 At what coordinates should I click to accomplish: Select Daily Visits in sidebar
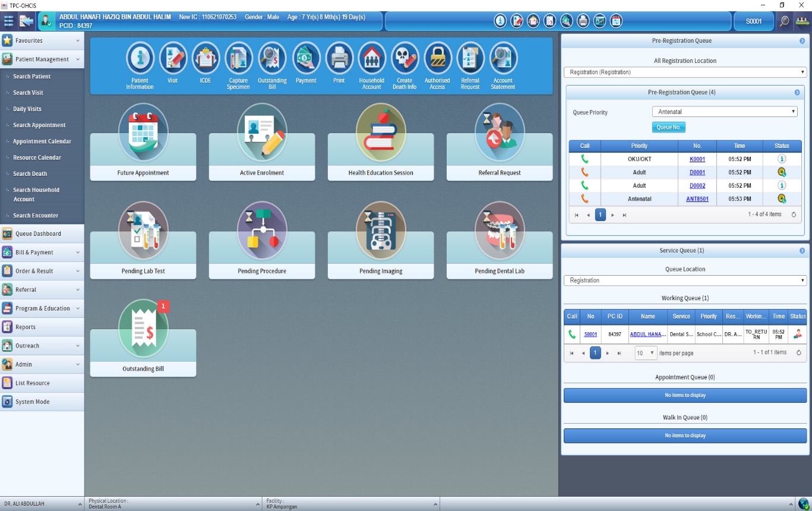pyautogui.click(x=27, y=109)
